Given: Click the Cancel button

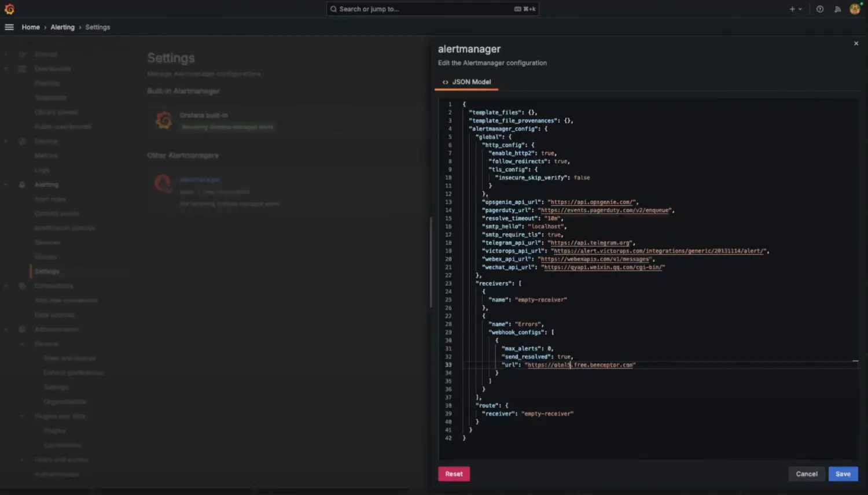Looking at the screenshot, I should 807,474.
